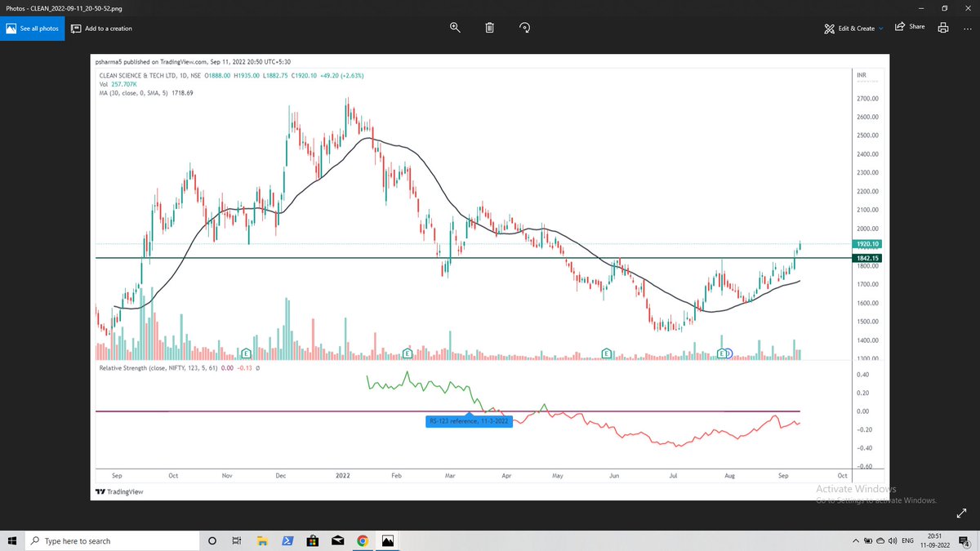980x551 pixels.
Task: Print the image via the printer icon
Action: tap(943, 27)
